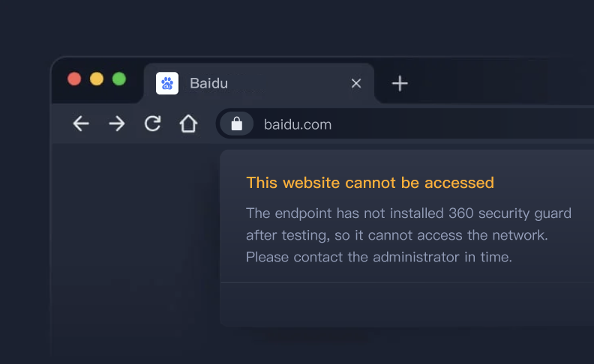Reload the baidu.com page

click(153, 124)
